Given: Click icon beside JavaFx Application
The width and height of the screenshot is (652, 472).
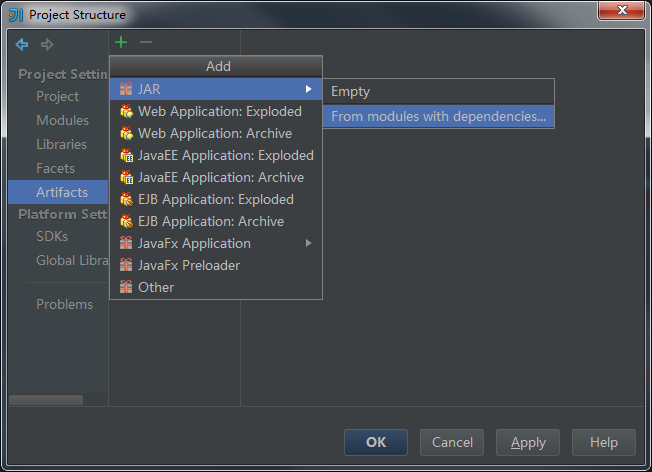Looking at the screenshot, I should (x=126, y=243).
